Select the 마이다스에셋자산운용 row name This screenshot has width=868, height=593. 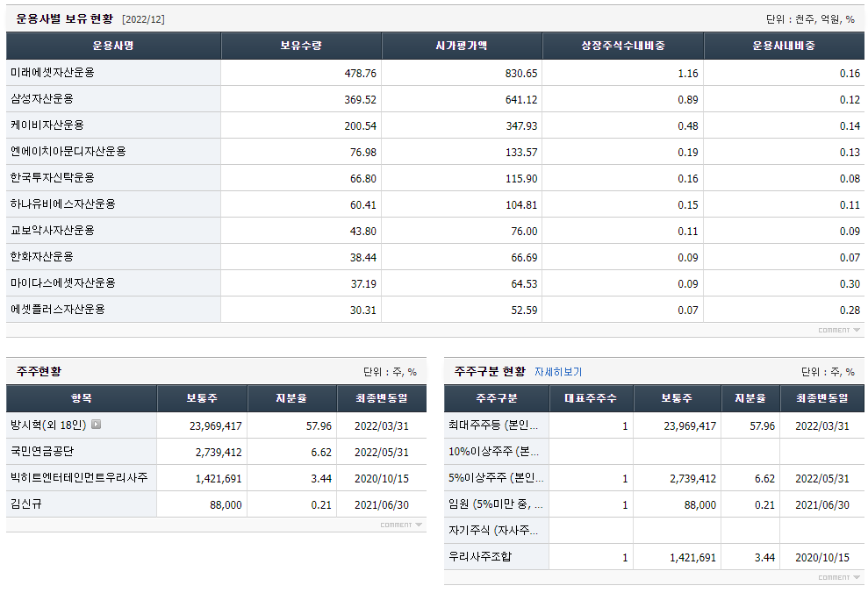[x=63, y=282]
